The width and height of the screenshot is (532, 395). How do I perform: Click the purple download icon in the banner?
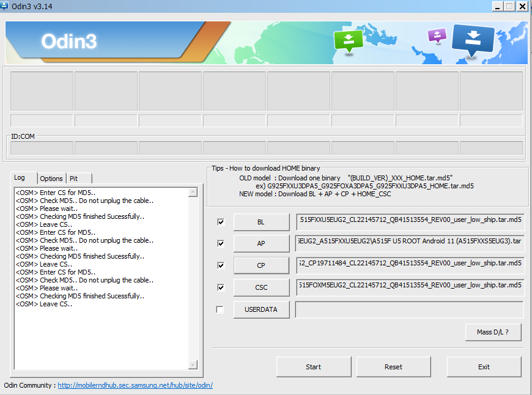tap(437, 35)
